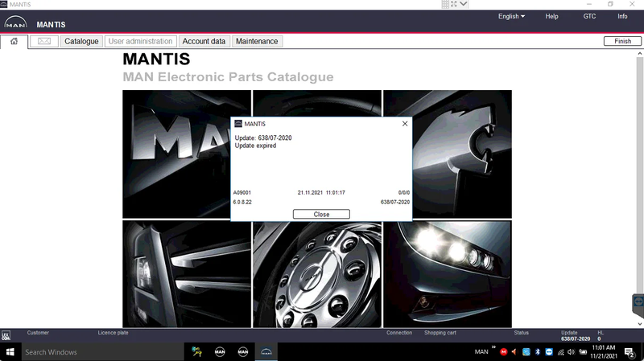
Task: Click the Connection status label
Action: pos(398,333)
